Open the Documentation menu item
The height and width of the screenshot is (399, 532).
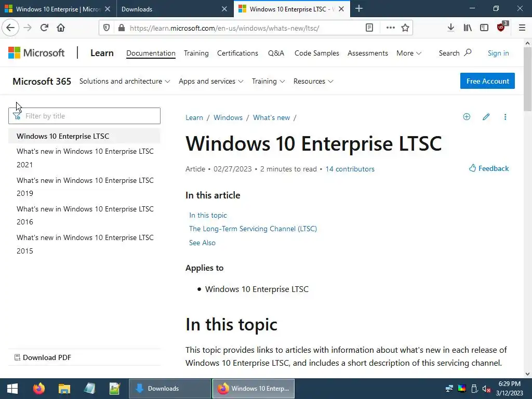click(151, 54)
